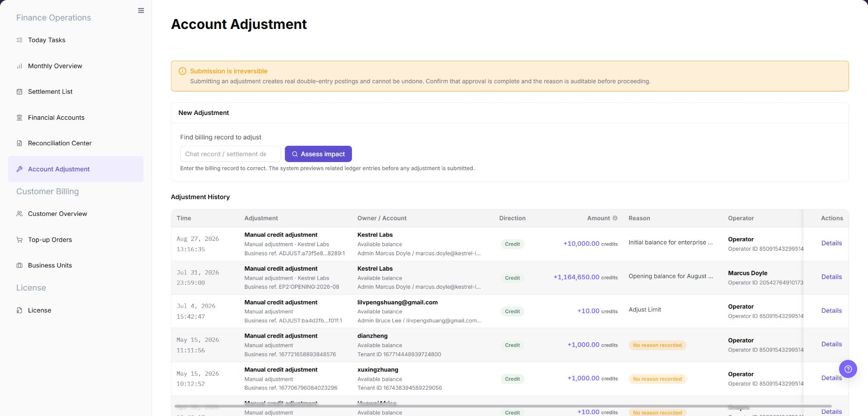Select Account Adjustment menu item

point(76,169)
